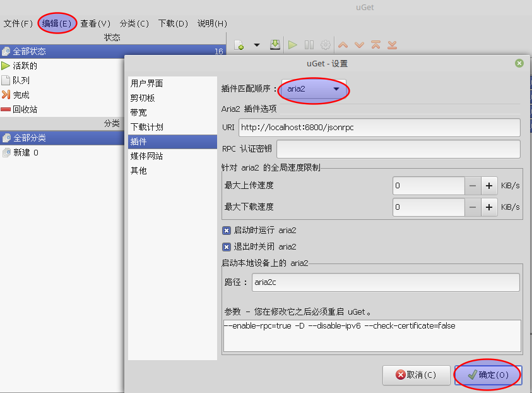The image size is (532, 393).
Task: Open the 文件(F) menu
Action: click(x=18, y=23)
